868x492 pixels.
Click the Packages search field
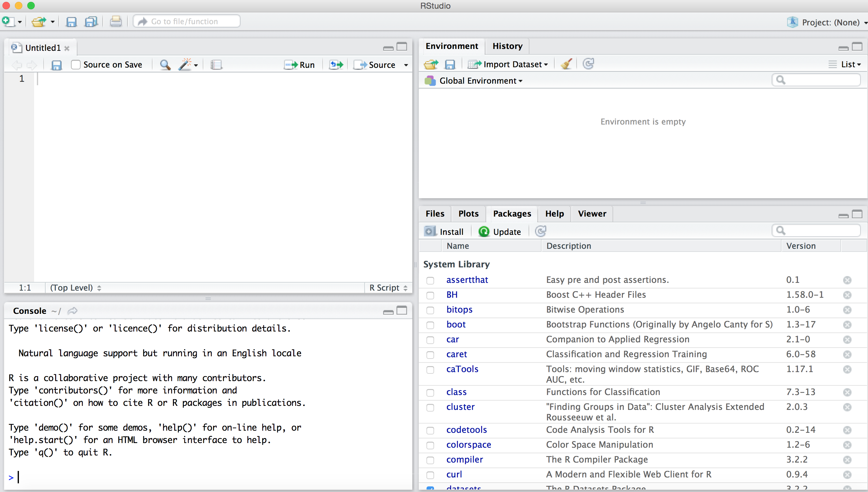click(x=816, y=231)
